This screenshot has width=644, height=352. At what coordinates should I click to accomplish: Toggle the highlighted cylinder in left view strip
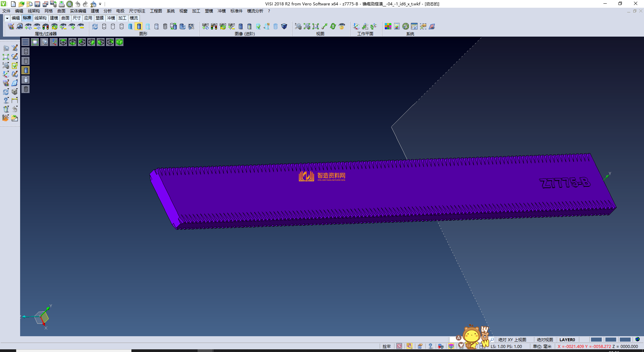click(x=26, y=70)
